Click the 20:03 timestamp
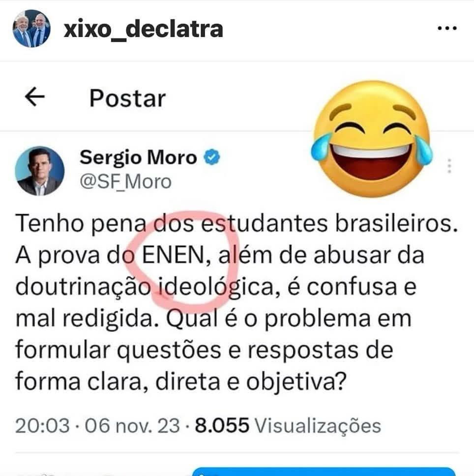Screen dimensions: 474x476 click(x=42, y=425)
